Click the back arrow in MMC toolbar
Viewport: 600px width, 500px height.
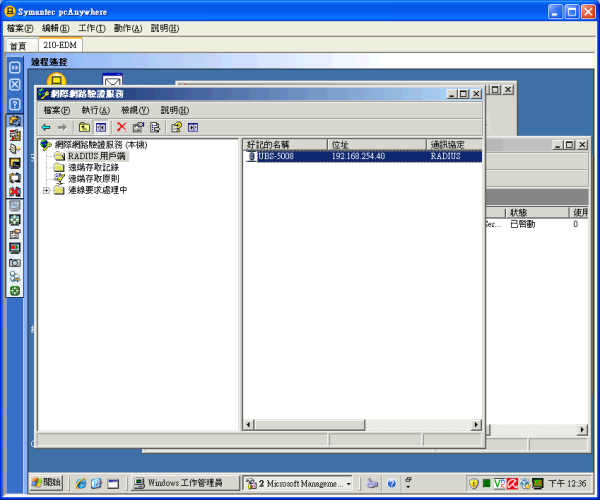46,127
